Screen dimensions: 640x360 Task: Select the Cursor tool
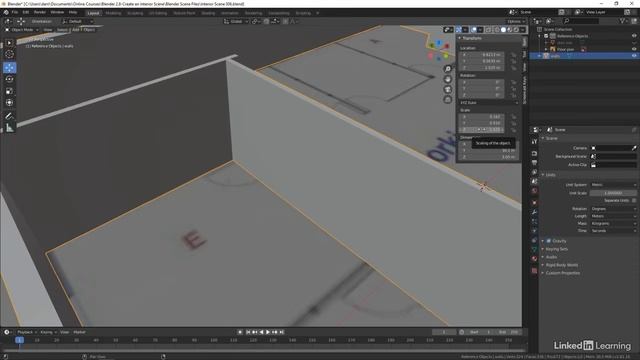(9, 54)
